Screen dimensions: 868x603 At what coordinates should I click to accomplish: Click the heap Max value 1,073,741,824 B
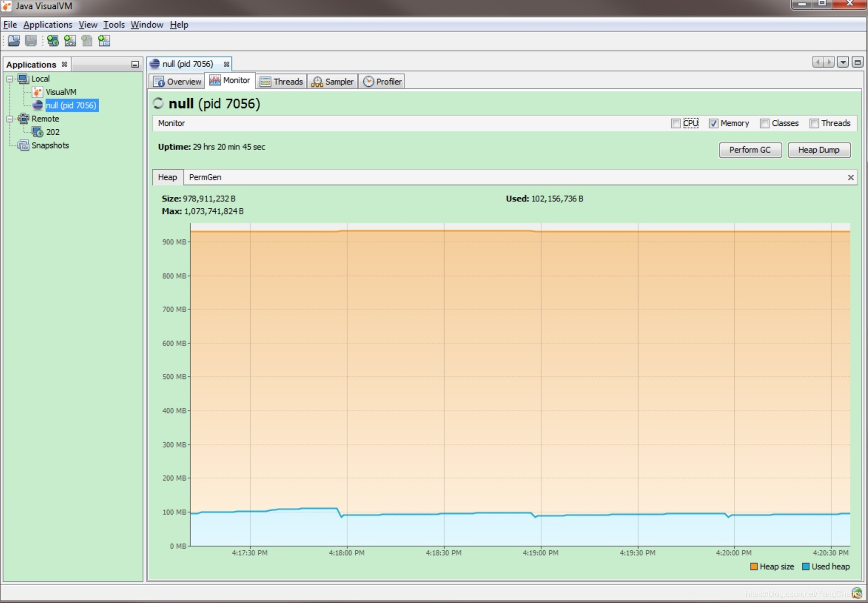click(214, 212)
